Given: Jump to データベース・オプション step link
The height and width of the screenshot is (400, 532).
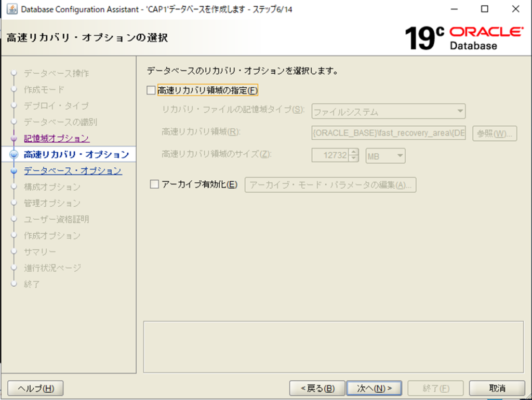Looking at the screenshot, I should (73, 171).
